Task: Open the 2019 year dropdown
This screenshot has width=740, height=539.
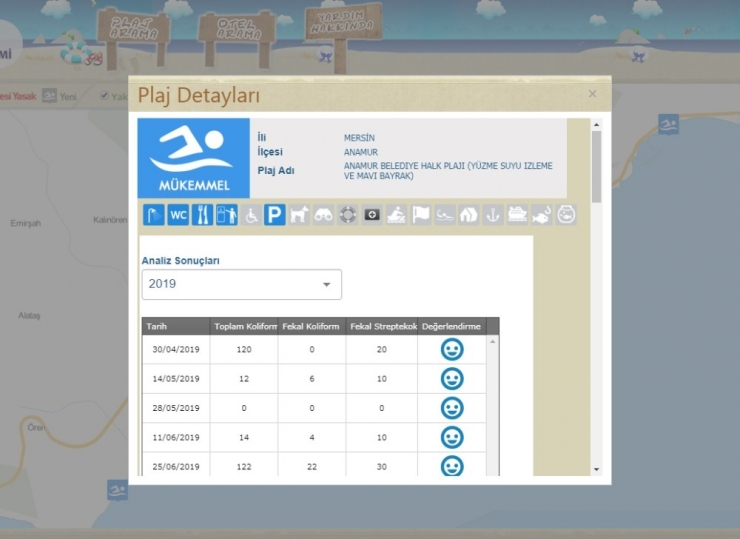Action: click(241, 284)
